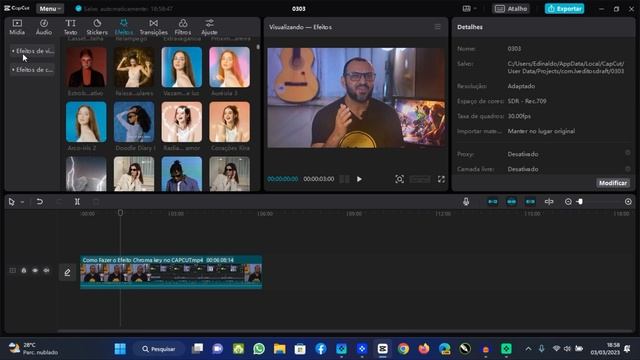Open the Stickers tab
Screen dimensions: 640x360
click(x=97, y=27)
